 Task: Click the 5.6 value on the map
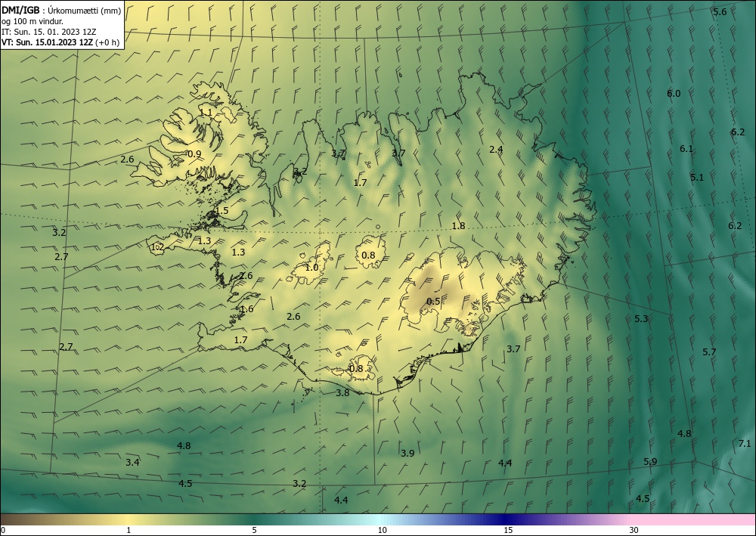point(720,12)
